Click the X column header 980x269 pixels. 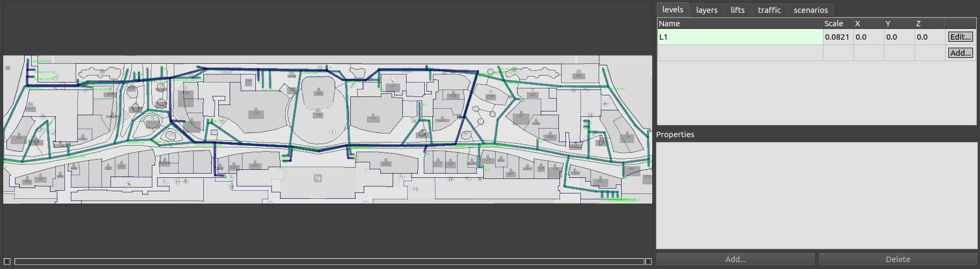tap(869, 24)
